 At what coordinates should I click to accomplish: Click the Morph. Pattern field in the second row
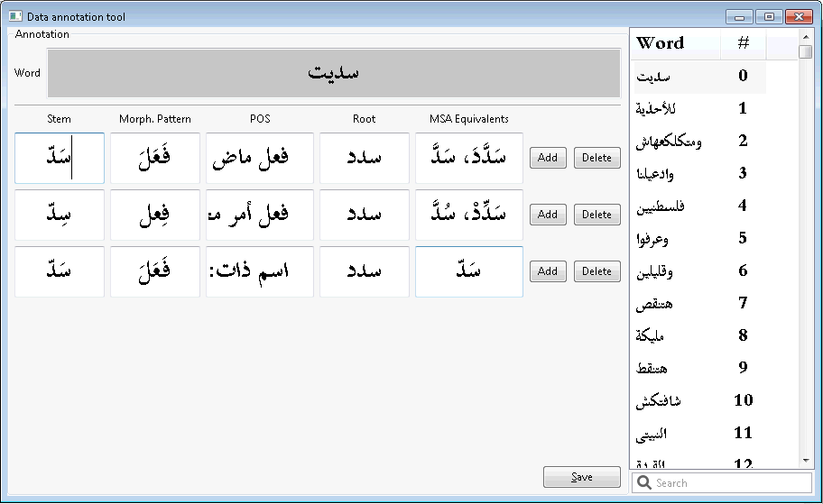[155, 215]
